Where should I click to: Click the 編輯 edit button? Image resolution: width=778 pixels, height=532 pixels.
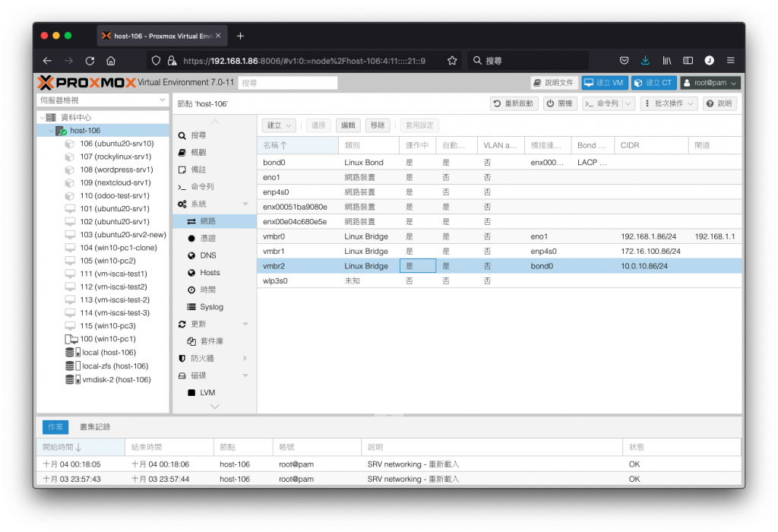348,125
